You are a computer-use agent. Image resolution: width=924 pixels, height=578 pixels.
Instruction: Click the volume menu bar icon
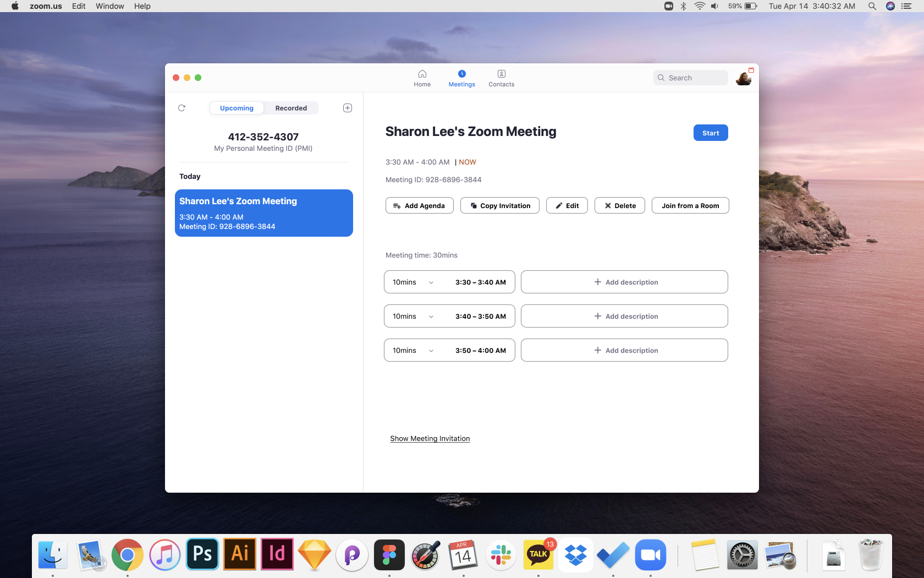click(x=714, y=6)
